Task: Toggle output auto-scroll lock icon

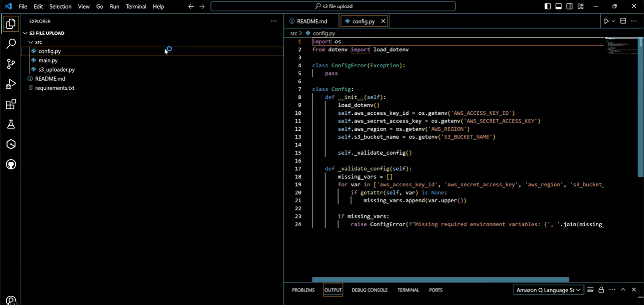Action: 601,290
